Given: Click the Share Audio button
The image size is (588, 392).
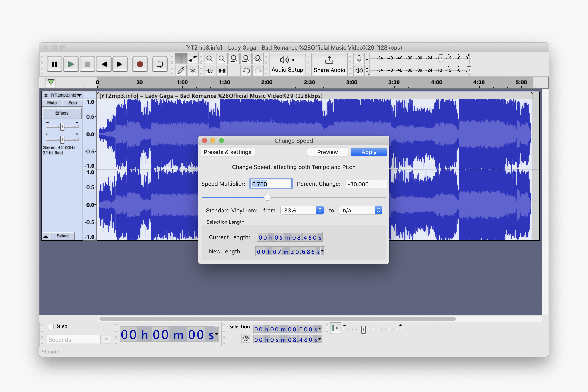Looking at the screenshot, I should 329,64.
